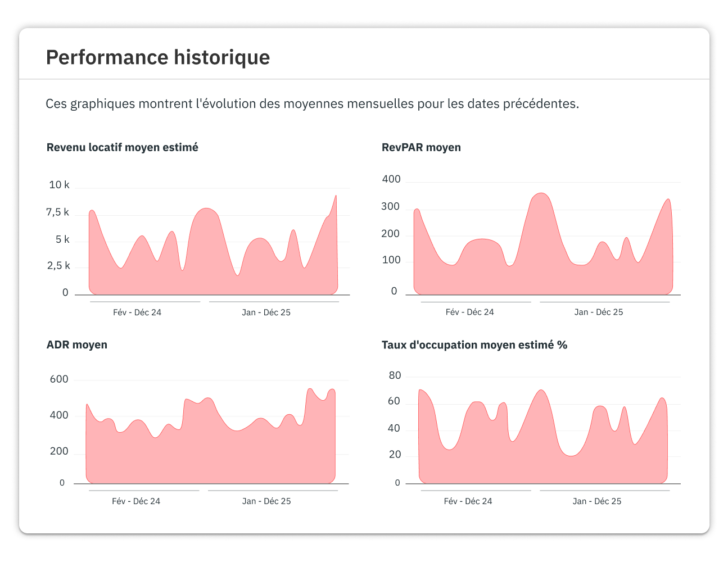728x562 pixels.
Task: Select the "ADR moyen" chart title
Action: click(x=77, y=345)
